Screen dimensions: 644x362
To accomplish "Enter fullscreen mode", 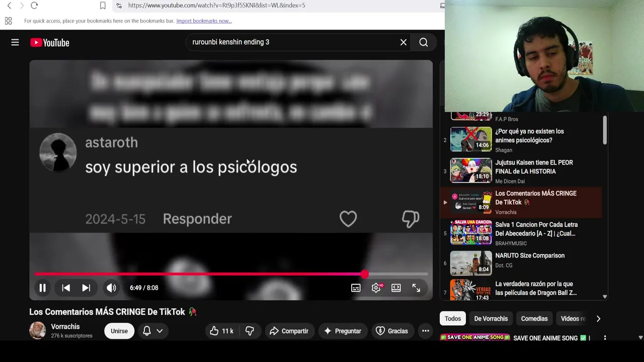I will [416, 288].
